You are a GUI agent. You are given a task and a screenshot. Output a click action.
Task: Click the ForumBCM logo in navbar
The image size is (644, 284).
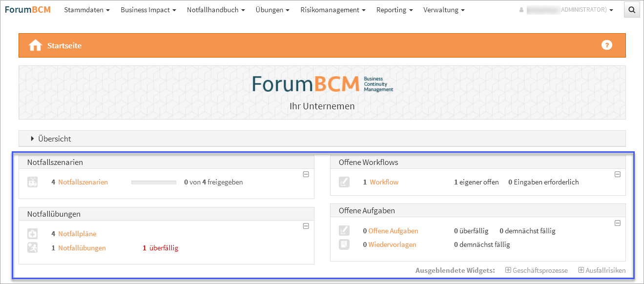point(28,10)
